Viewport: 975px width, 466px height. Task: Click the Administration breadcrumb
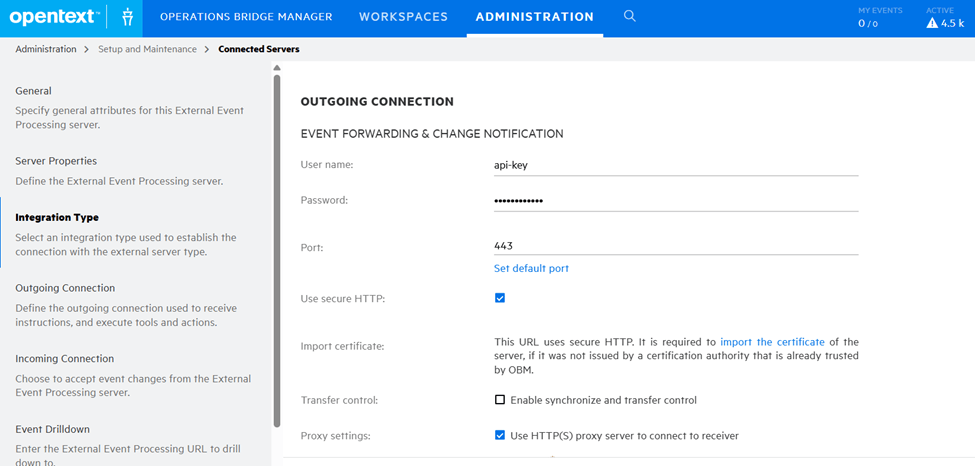coord(46,49)
